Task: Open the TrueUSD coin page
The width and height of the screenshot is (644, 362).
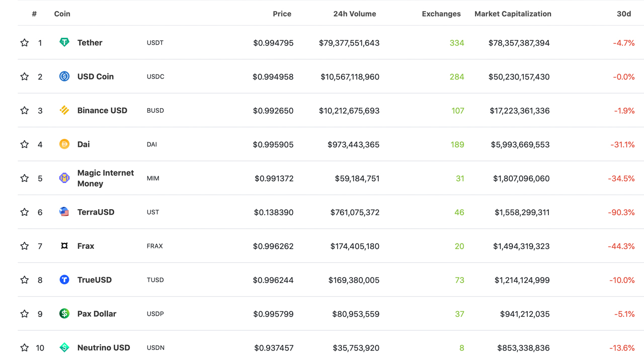Action: [x=95, y=280]
